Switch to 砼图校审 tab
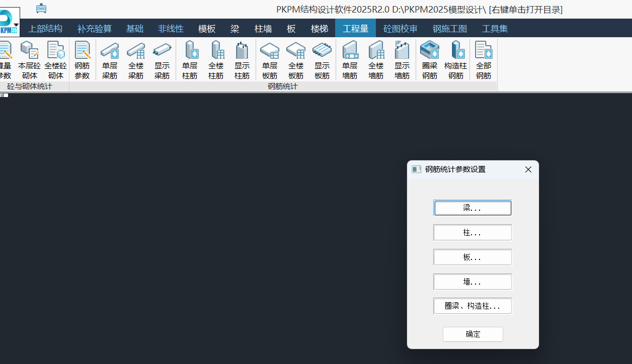 (x=401, y=29)
